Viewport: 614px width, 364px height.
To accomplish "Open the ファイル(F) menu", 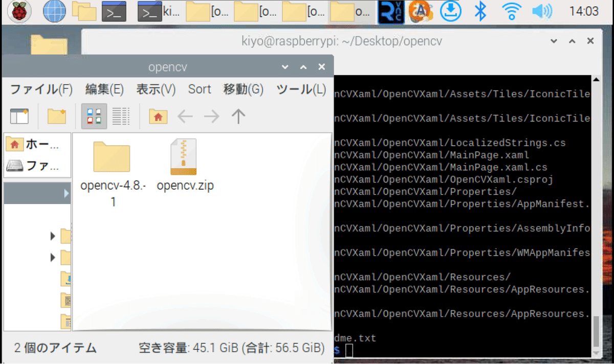I will coord(41,89).
